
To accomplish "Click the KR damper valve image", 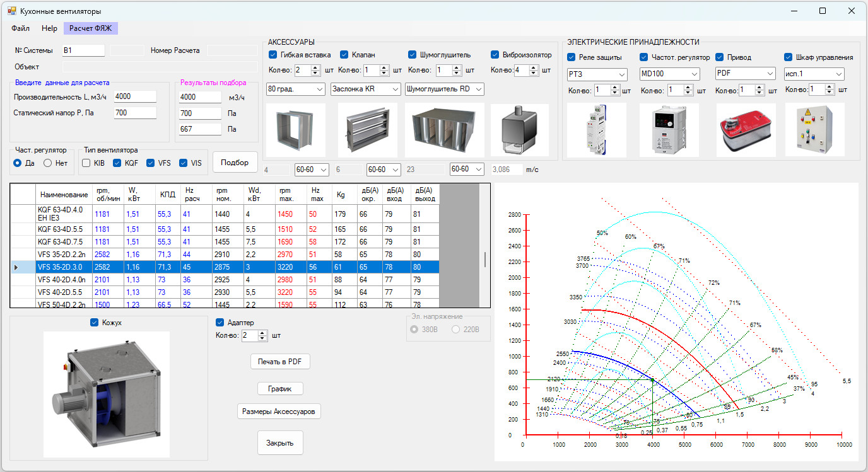I will pos(368,130).
